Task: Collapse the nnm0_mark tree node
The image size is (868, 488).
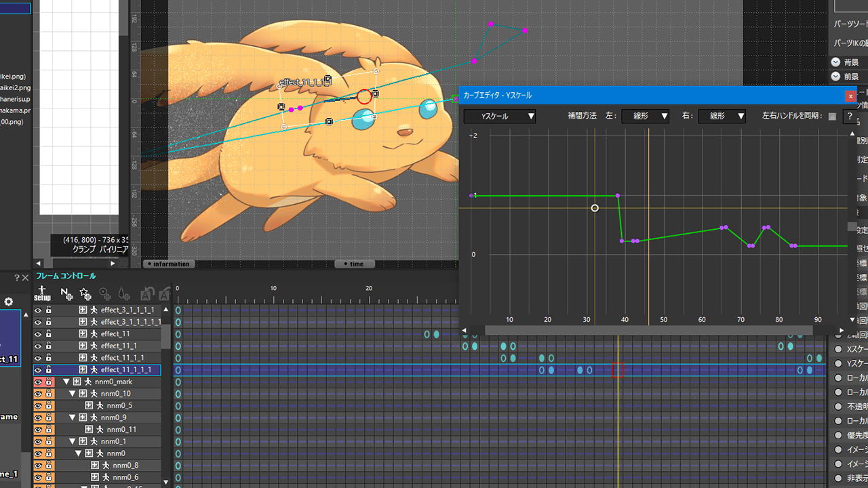Action: (x=66, y=382)
